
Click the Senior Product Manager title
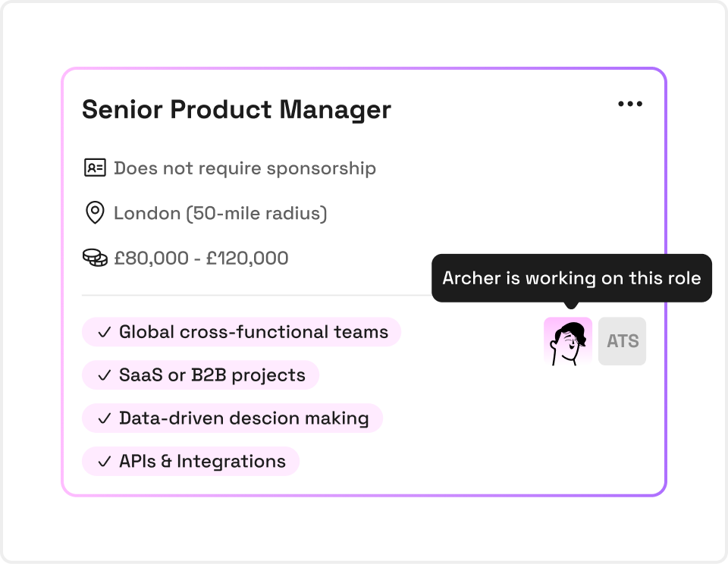pyautogui.click(x=237, y=110)
